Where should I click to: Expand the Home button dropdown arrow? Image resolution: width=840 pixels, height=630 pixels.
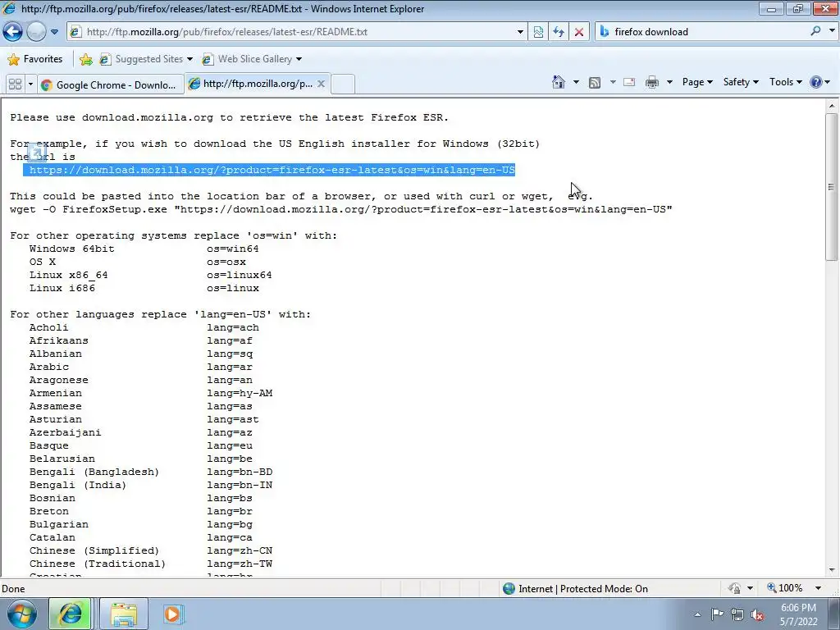(x=577, y=82)
